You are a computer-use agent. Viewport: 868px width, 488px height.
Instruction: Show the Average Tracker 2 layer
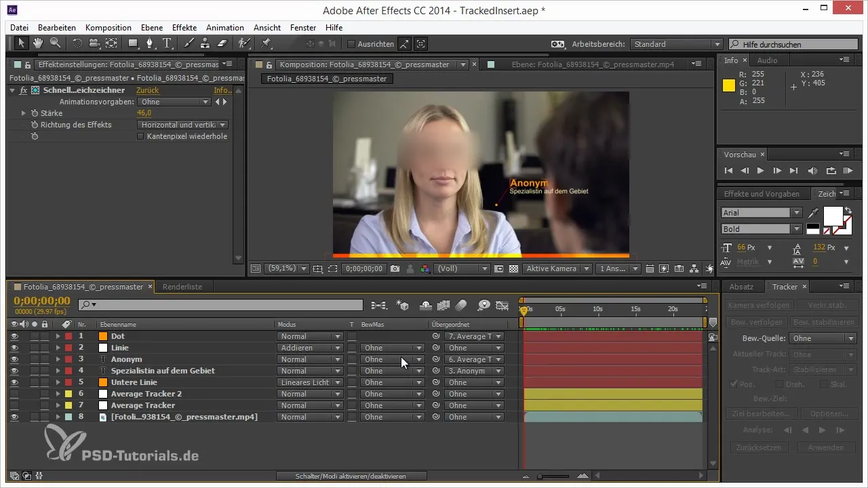click(x=14, y=394)
